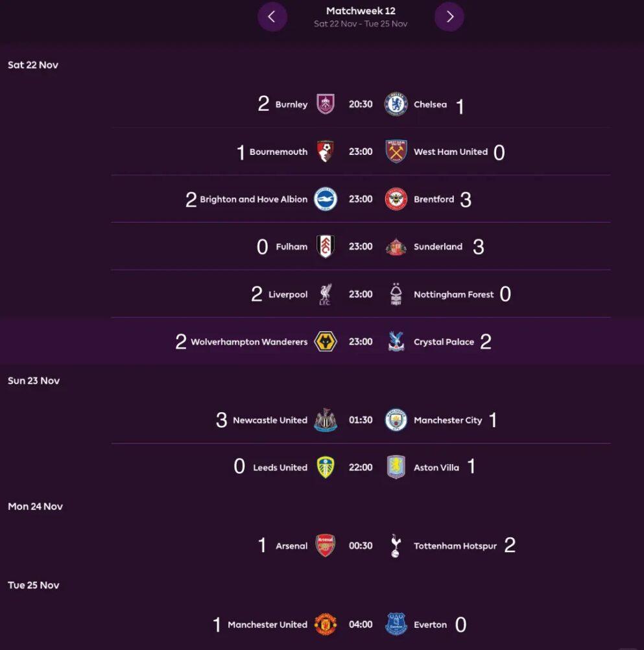The image size is (644, 650).
Task: Select the Bournemouth club badge
Action: (326, 152)
